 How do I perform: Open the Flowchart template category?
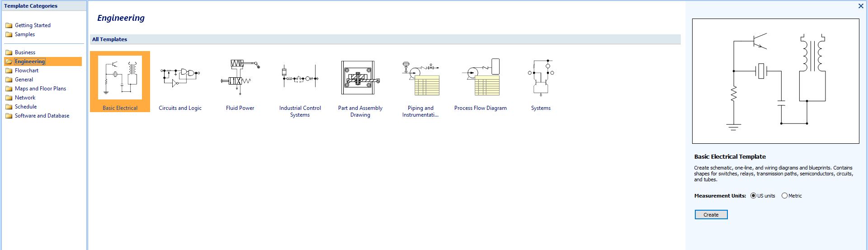click(27, 71)
